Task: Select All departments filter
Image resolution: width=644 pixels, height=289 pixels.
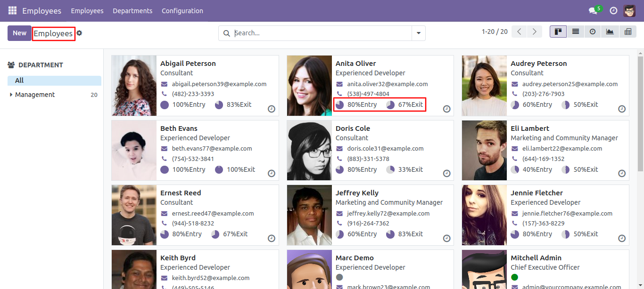Action: (54, 80)
